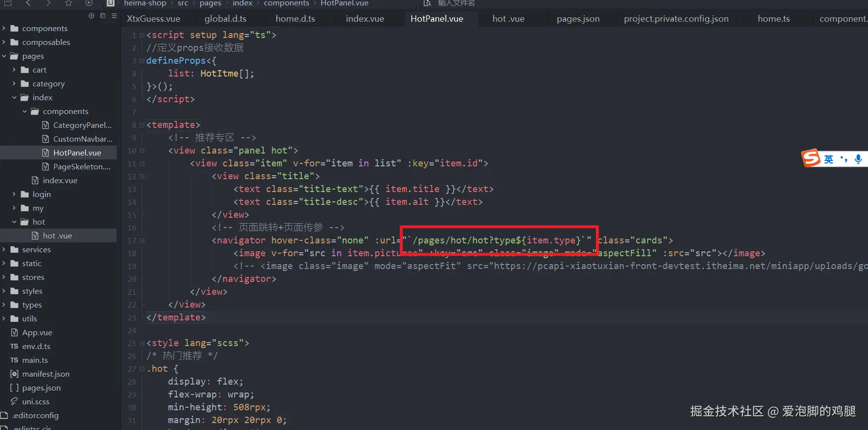Switch to the home.d.ts tab

[x=295, y=19]
